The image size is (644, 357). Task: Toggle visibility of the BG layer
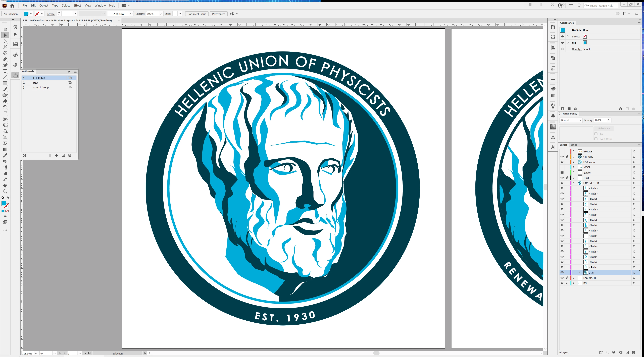point(562,283)
